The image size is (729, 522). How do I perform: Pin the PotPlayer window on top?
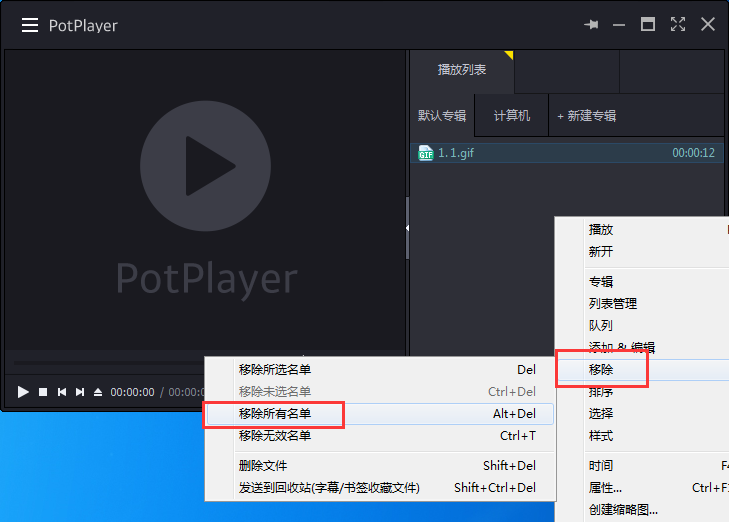pyautogui.click(x=591, y=24)
